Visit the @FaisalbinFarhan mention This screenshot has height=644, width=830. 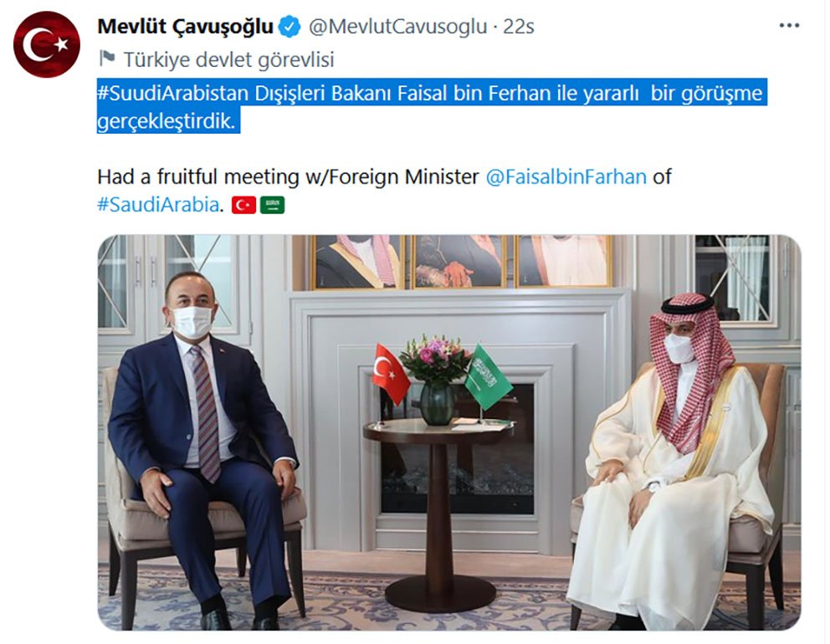(566, 177)
